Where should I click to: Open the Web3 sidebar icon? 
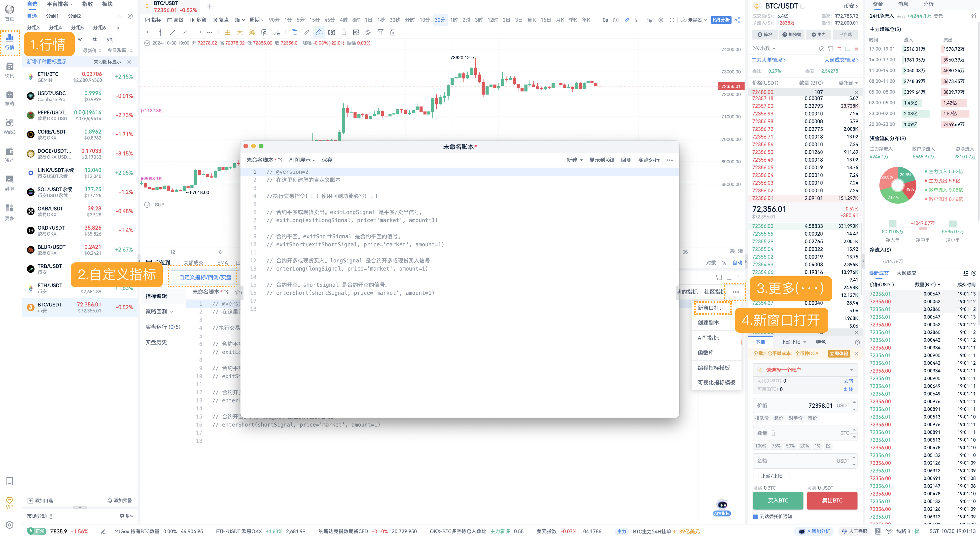point(10,126)
